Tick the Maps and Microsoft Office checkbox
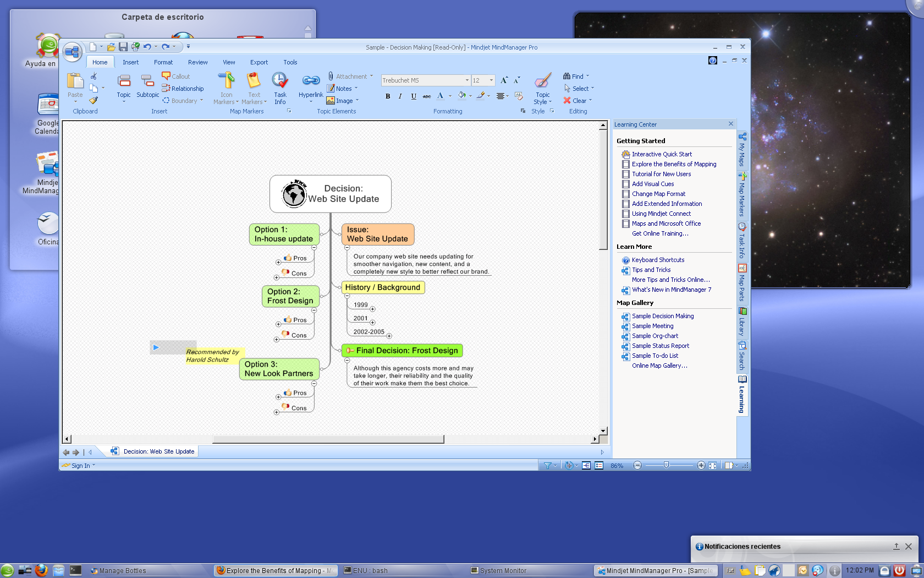The width and height of the screenshot is (924, 578). [625, 223]
